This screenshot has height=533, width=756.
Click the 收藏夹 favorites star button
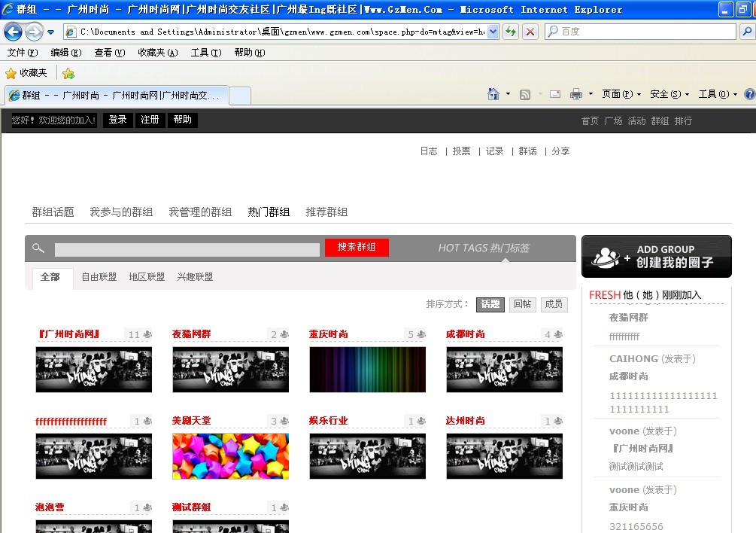[26, 73]
